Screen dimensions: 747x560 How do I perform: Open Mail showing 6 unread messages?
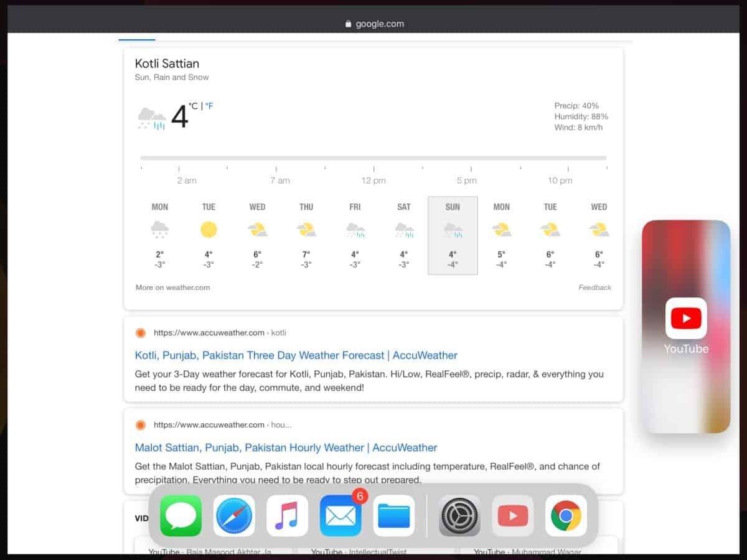click(x=341, y=516)
